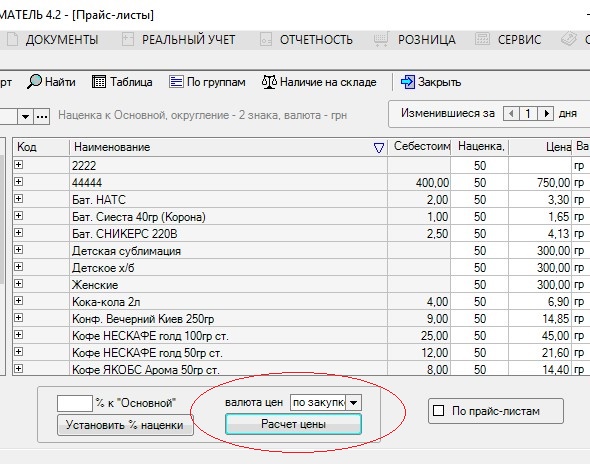
Task: Click Установить % наценки button
Action: click(125, 425)
